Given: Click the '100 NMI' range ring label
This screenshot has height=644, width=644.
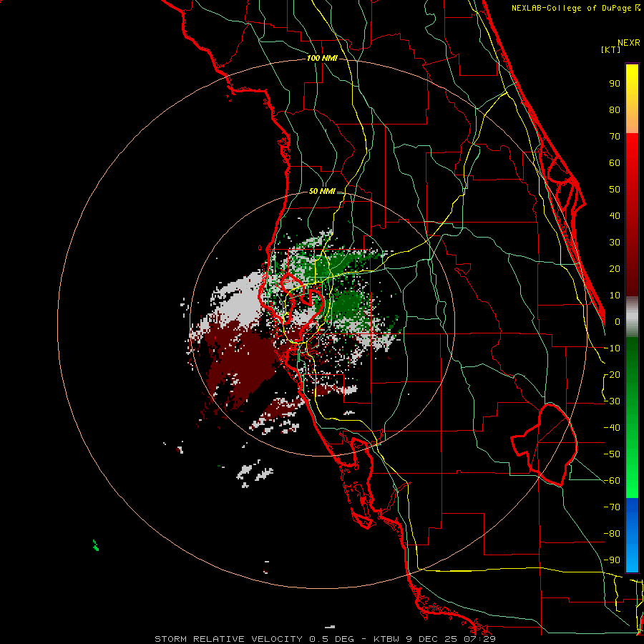Looking at the screenshot, I should click(322, 59).
